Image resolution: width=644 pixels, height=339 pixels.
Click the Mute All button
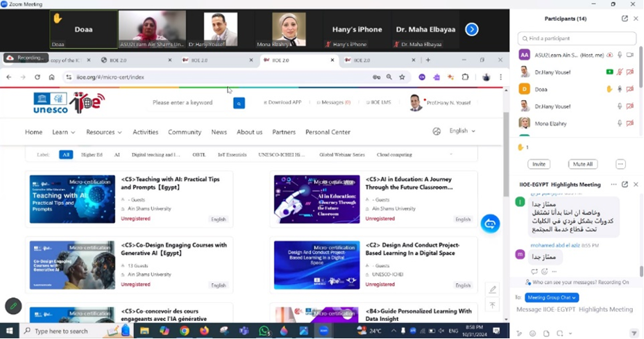(x=582, y=164)
